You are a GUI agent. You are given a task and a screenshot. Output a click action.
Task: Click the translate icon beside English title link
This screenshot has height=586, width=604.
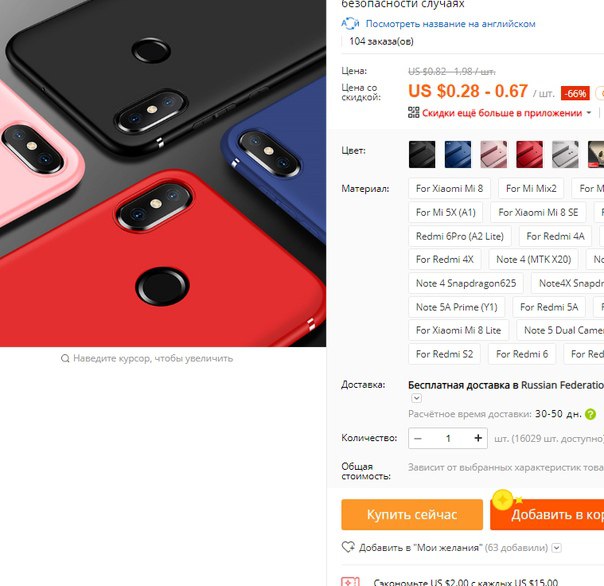tap(350, 24)
